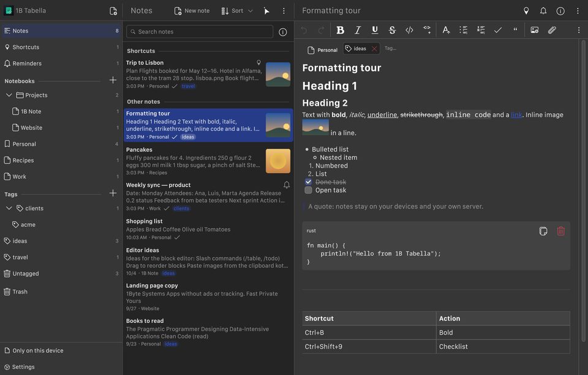Viewport: 588px width, 375px height.
Task: Insert a bulleted list from the toolbar
Action: click(x=463, y=30)
